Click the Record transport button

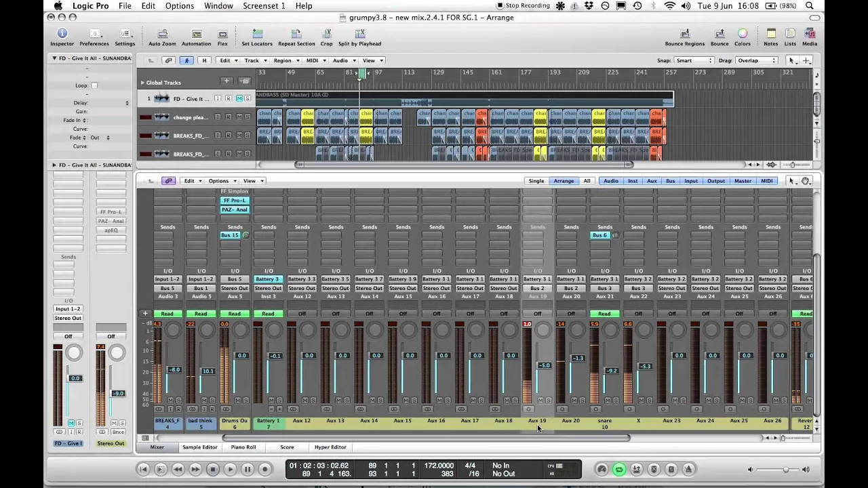[265, 469]
